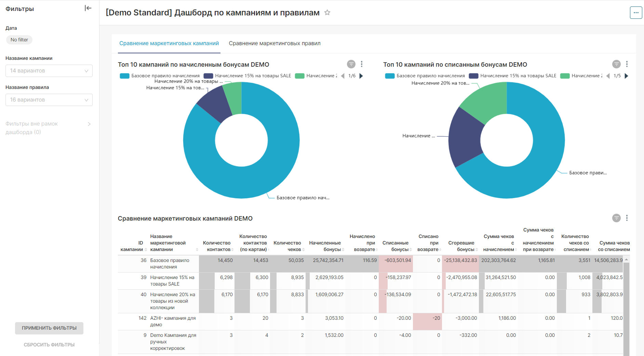Click filter icon on campaigns comparison table
644x356 pixels.
pos(616,218)
